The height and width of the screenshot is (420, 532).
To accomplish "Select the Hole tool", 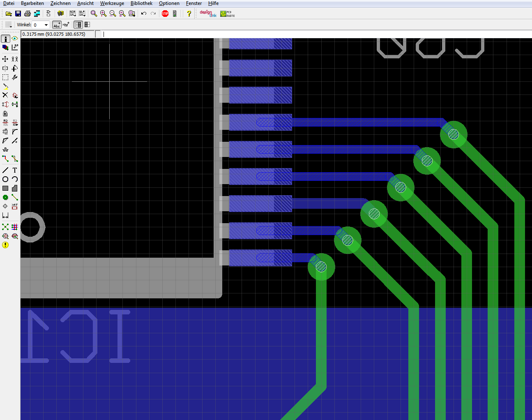I will click(x=5, y=206).
